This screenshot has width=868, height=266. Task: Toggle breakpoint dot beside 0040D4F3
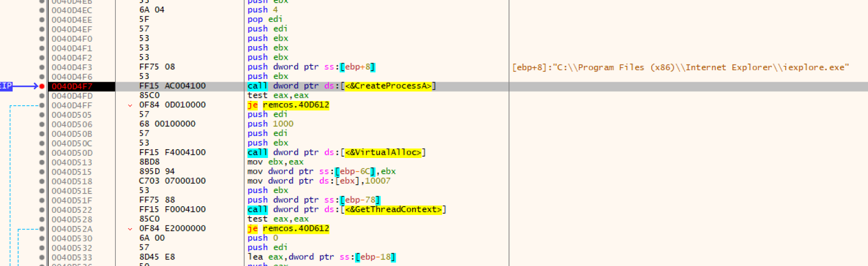point(42,67)
